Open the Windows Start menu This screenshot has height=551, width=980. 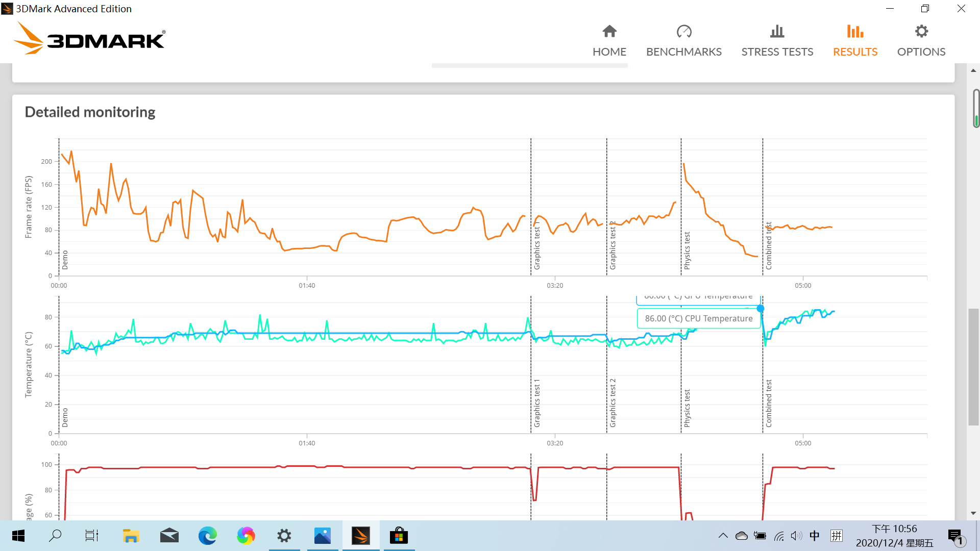pyautogui.click(x=18, y=536)
